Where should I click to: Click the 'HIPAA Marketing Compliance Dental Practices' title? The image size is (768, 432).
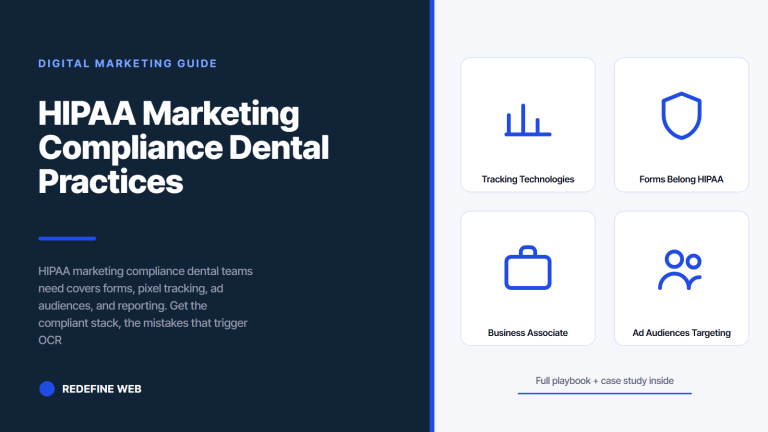click(x=184, y=147)
